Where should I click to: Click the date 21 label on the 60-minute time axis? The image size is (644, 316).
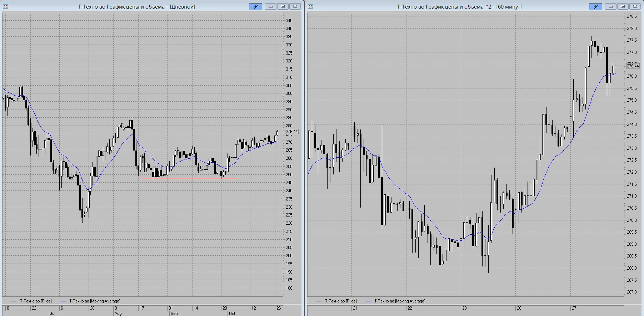pos(355,308)
